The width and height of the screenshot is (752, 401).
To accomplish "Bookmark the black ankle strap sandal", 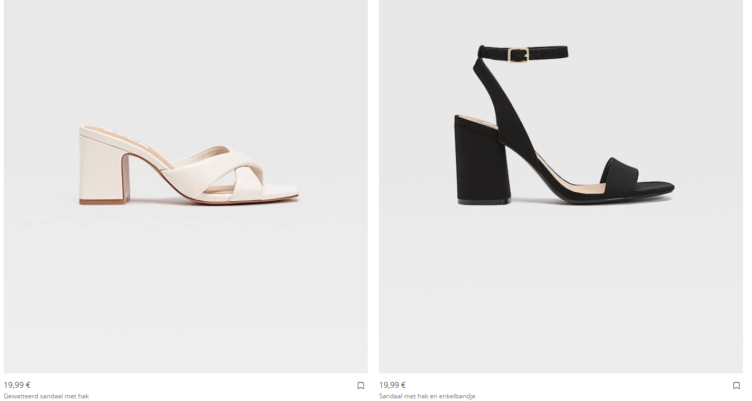I will point(736,386).
